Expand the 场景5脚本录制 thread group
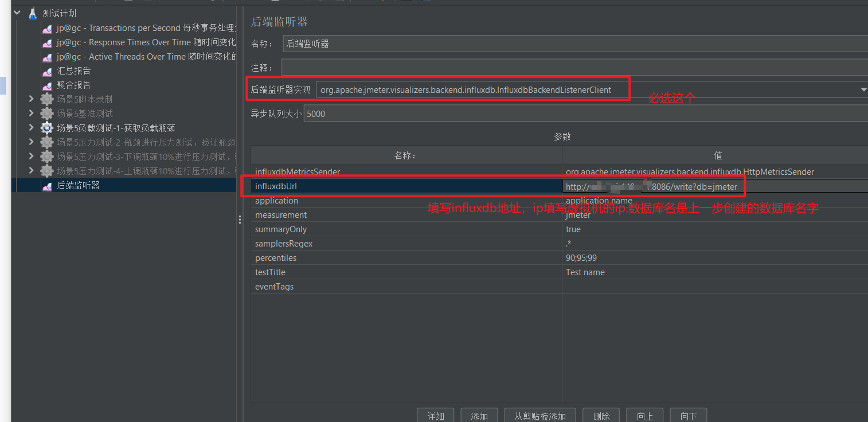The height and width of the screenshot is (422, 868). click(32, 99)
